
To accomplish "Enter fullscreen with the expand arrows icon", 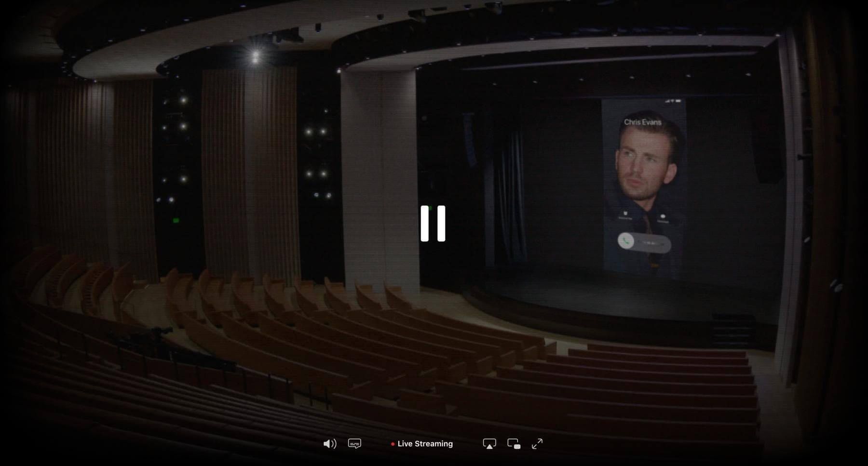I will point(537,444).
